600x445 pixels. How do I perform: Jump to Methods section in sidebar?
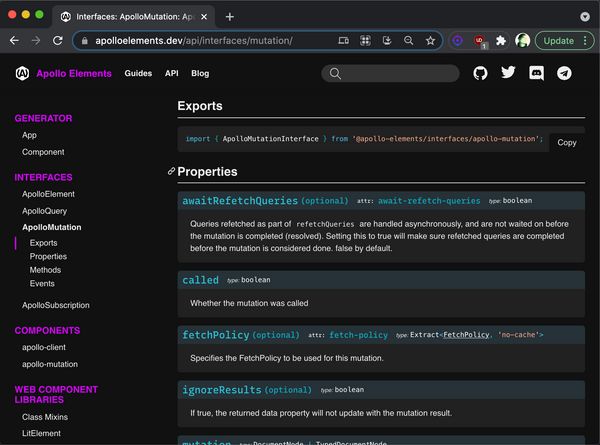pyautogui.click(x=45, y=270)
